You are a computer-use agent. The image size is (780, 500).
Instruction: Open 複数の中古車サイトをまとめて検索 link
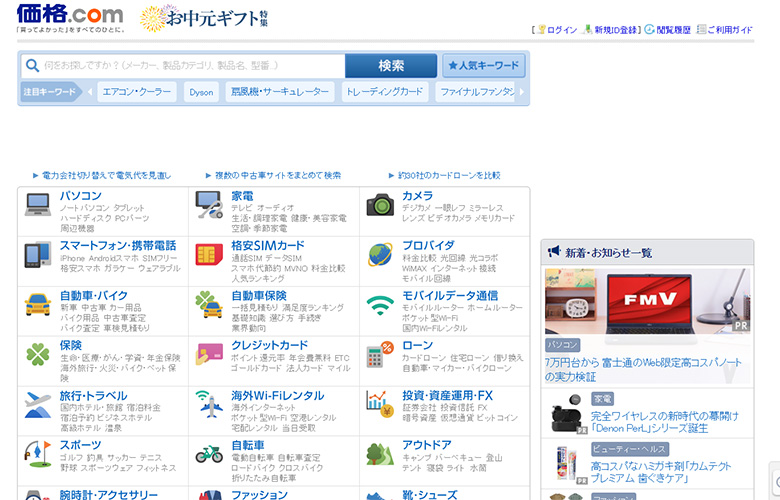pos(278,175)
